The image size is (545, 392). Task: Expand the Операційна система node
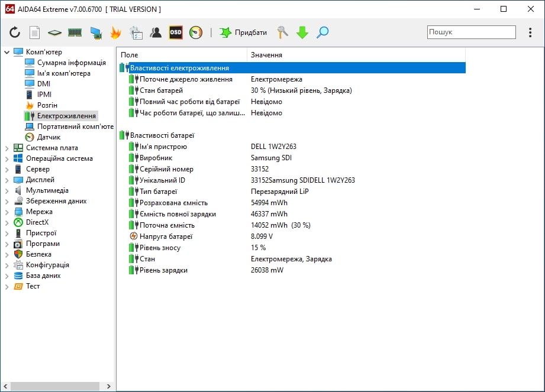(7, 159)
